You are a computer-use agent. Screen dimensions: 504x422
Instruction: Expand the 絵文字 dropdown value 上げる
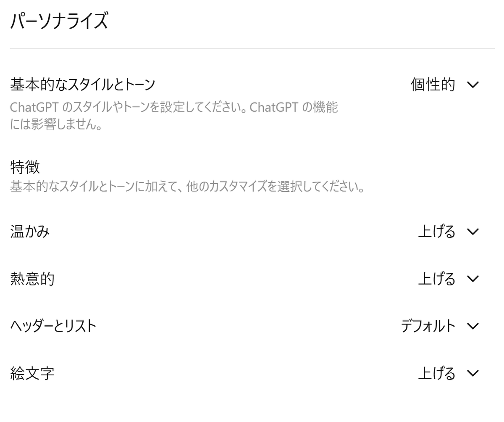[437, 373]
